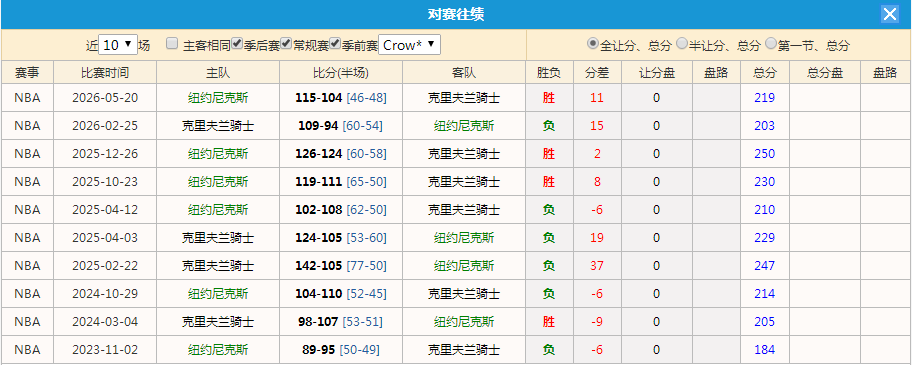Click home team 纽约尼克斯 in the 2025-12-26 row
The width and height of the screenshot is (912, 365).
pyautogui.click(x=218, y=153)
